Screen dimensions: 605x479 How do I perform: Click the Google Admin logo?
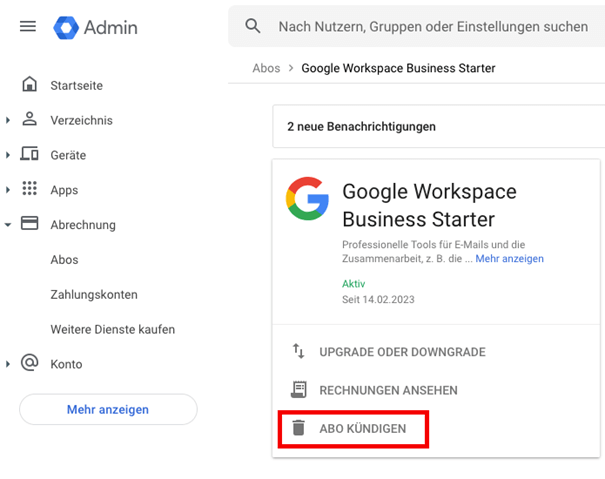pos(95,27)
